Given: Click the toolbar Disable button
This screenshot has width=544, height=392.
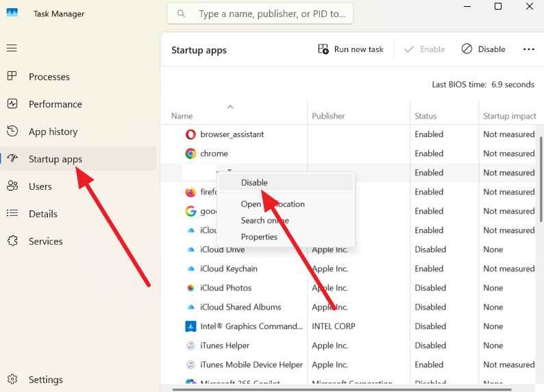Looking at the screenshot, I should point(483,49).
